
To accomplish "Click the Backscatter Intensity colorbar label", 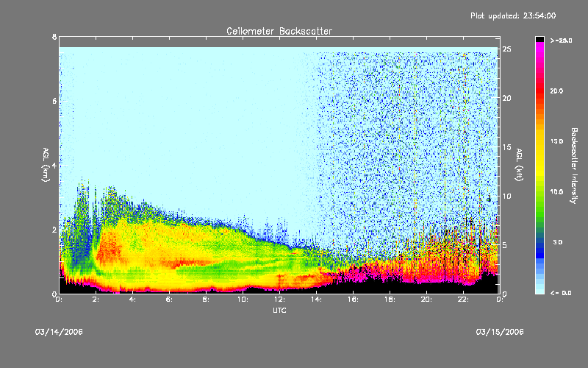I will point(573,165).
